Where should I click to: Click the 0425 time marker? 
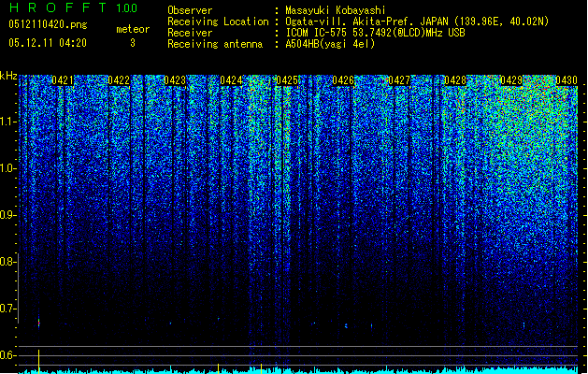[287, 80]
